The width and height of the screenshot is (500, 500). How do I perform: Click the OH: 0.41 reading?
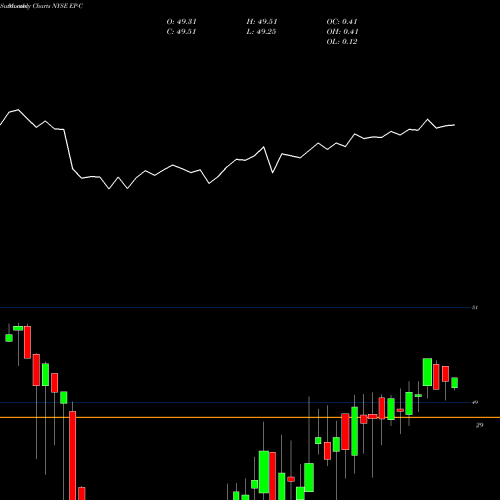pyautogui.click(x=342, y=32)
